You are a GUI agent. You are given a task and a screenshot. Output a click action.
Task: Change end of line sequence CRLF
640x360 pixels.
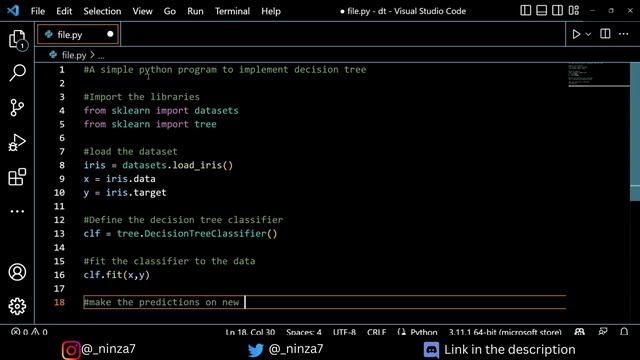pyautogui.click(x=376, y=332)
